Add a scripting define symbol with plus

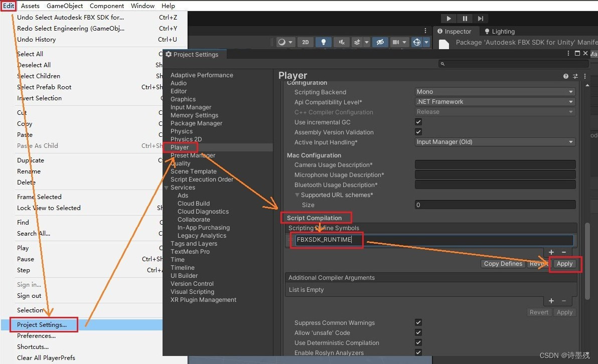551,252
